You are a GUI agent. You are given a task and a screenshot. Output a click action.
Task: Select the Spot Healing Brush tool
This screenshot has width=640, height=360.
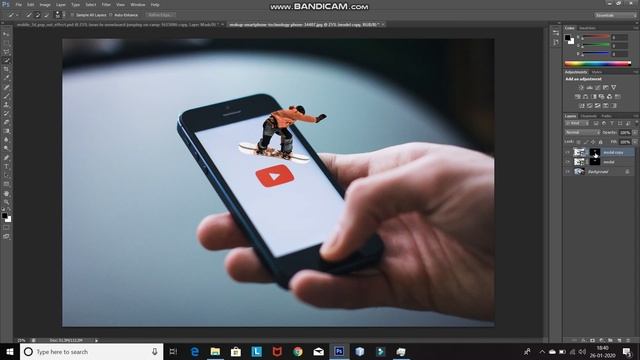(x=6, y=87)
